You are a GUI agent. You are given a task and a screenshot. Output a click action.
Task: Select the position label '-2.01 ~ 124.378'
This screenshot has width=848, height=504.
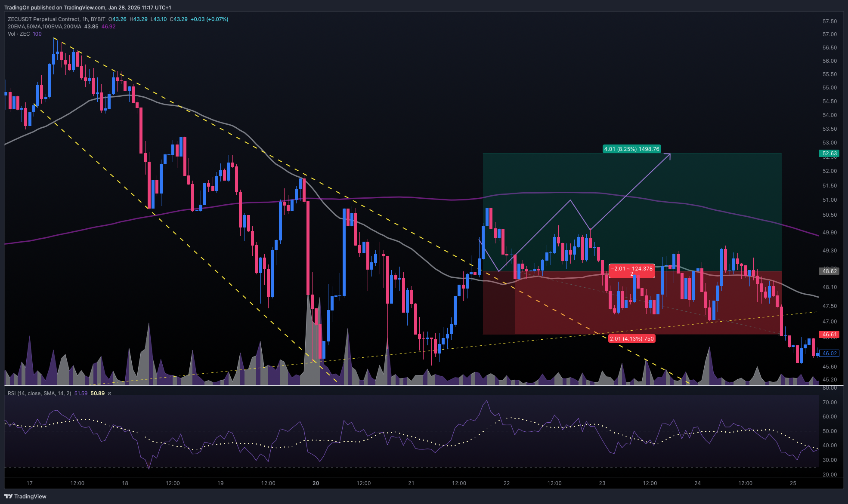[632, 271]
